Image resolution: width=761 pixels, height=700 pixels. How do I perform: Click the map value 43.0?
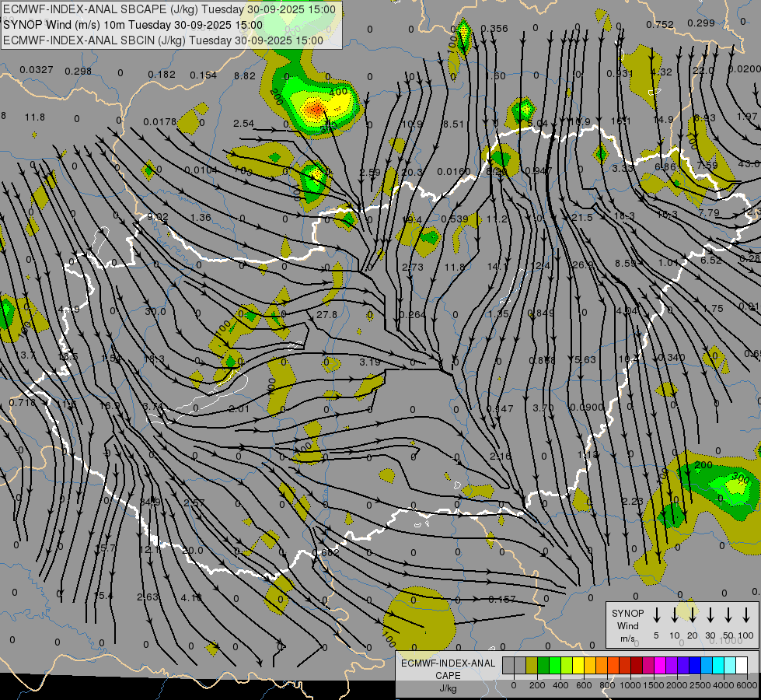click(749, 163)
